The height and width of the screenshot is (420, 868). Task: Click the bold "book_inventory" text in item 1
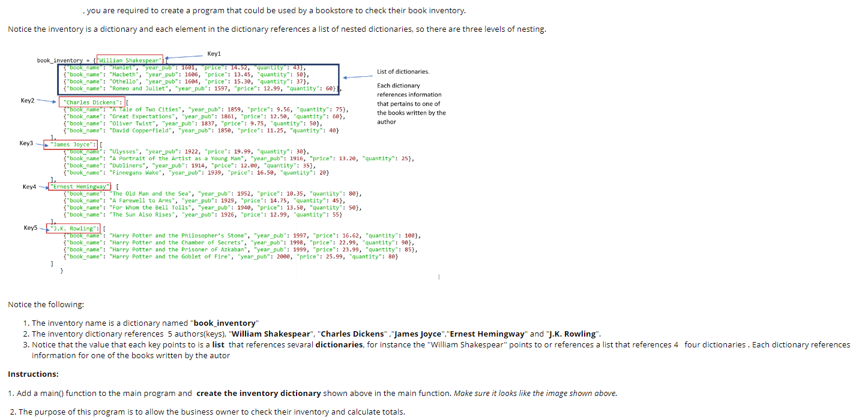point(223,323)
